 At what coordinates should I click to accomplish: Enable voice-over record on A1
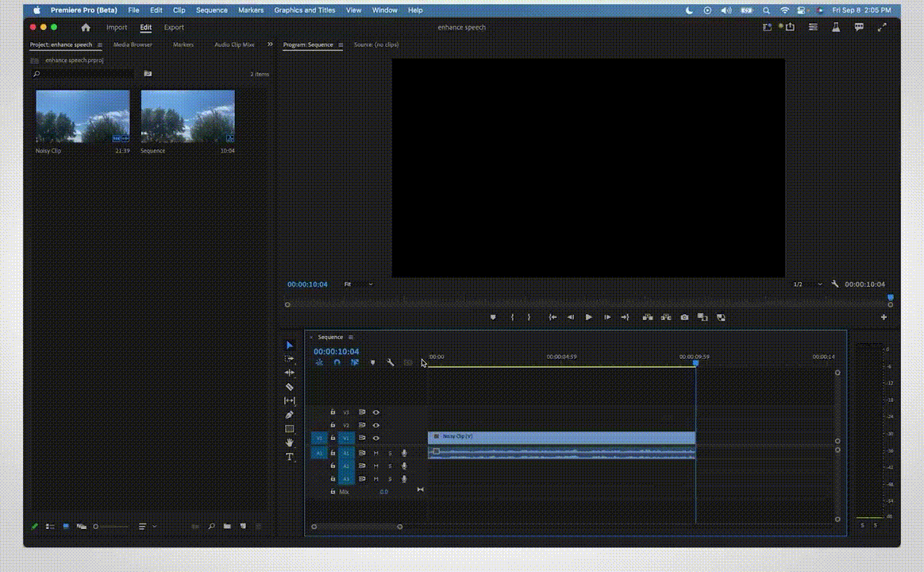404,453
